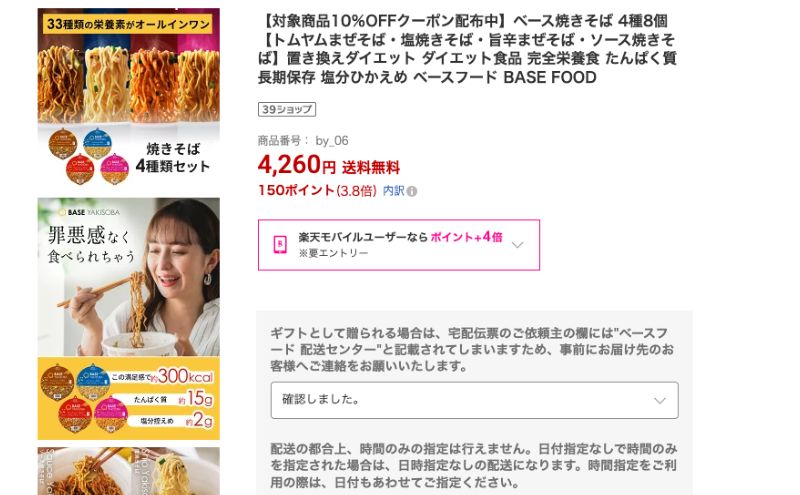Open the 確認しました dropdown
Viewport: 800px width, 495px height.
pyautogui.click(x=474, y=400)
